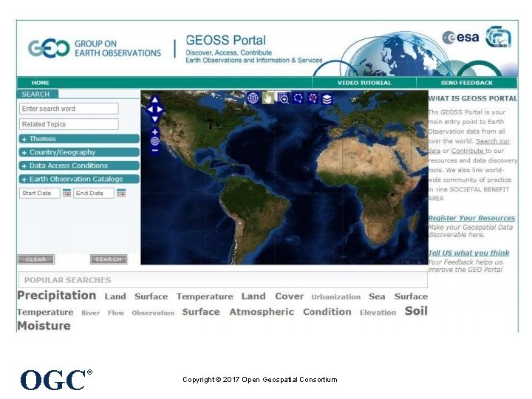Go to the HOME menu item
This screenshot has height=399, width=532.
(41, 83)
